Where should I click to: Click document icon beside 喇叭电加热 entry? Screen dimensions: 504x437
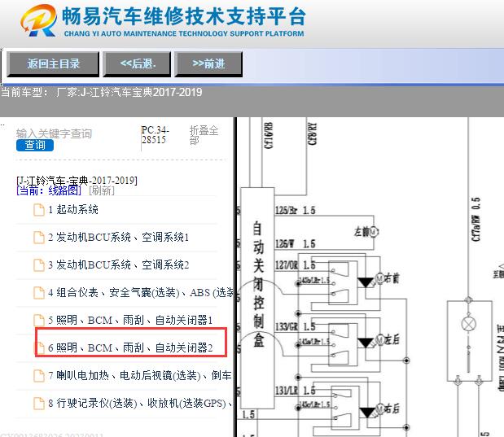click(39, 376)
